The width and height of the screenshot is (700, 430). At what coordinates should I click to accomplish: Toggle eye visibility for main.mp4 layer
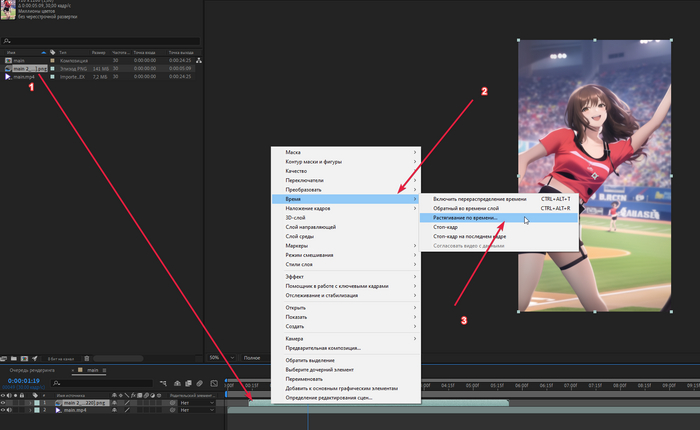click(x=4, y=410)
